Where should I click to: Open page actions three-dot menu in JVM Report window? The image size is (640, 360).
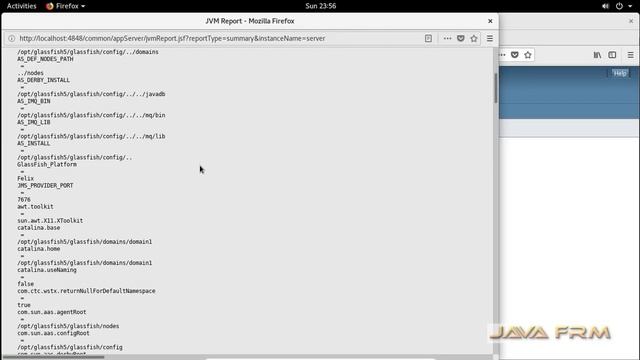pos(447,38)
